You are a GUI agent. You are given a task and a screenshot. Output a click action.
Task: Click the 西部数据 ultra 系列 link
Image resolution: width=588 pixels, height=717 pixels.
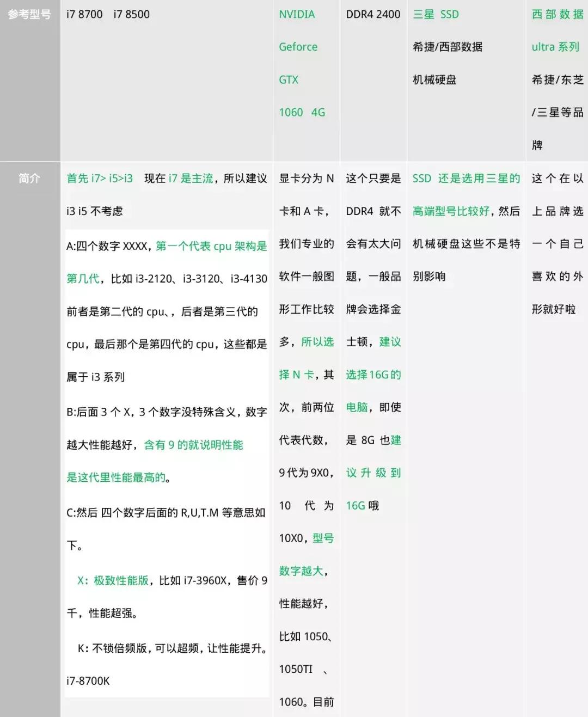pos(556,31)
